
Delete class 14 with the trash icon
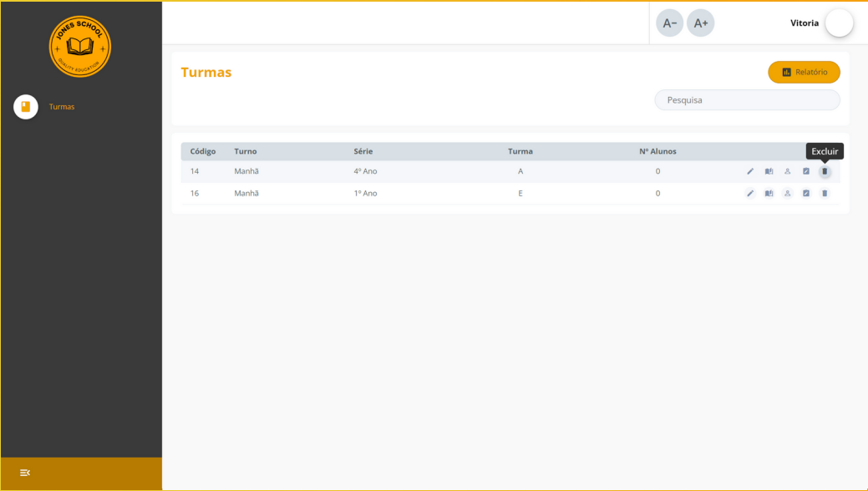825,172
